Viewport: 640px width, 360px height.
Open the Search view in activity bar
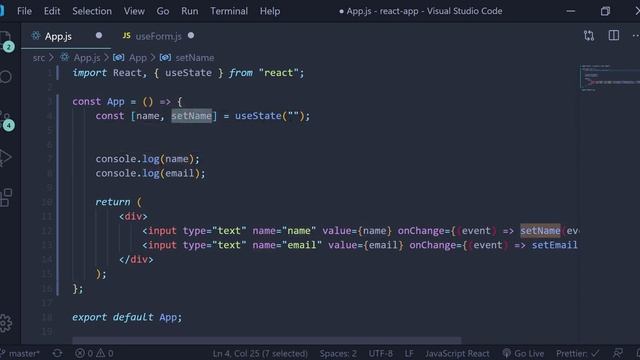point(6,77)
